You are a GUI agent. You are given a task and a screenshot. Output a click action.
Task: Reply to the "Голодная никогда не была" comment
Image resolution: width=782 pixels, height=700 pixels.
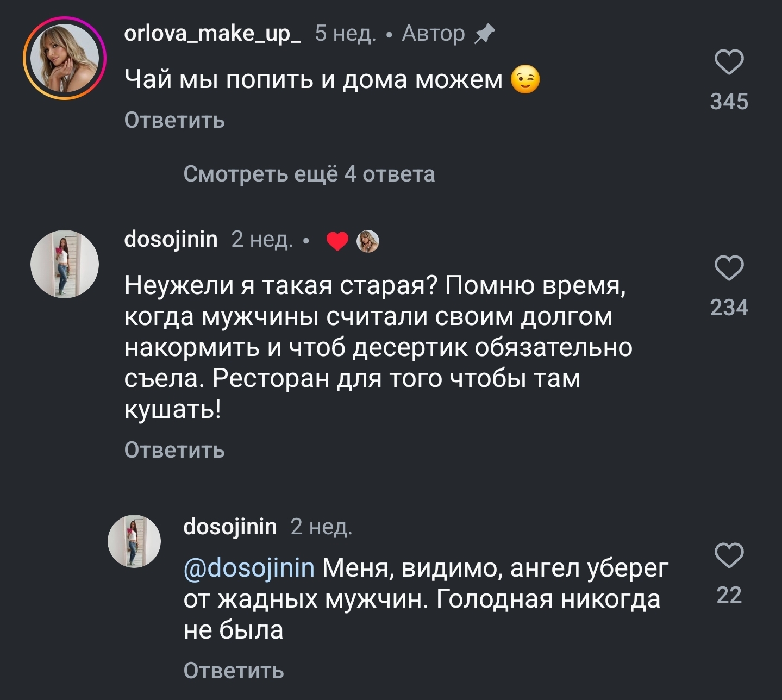point(233,671)
